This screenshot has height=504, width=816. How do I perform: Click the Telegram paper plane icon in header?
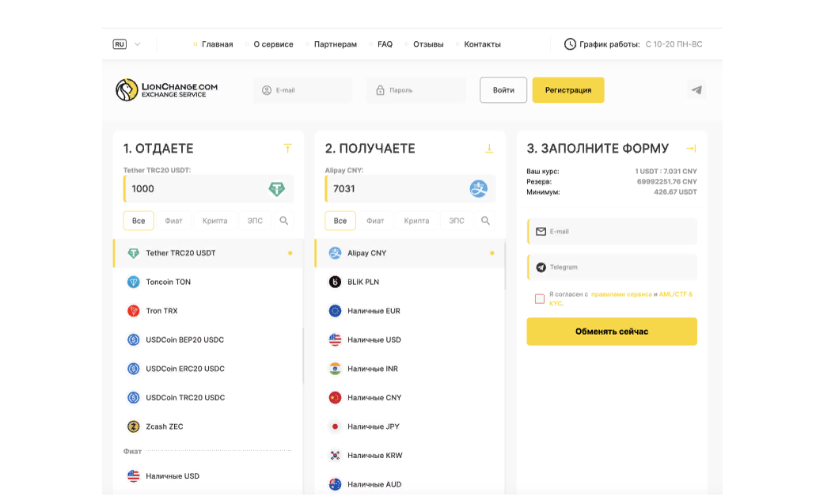tap(696, 90)
